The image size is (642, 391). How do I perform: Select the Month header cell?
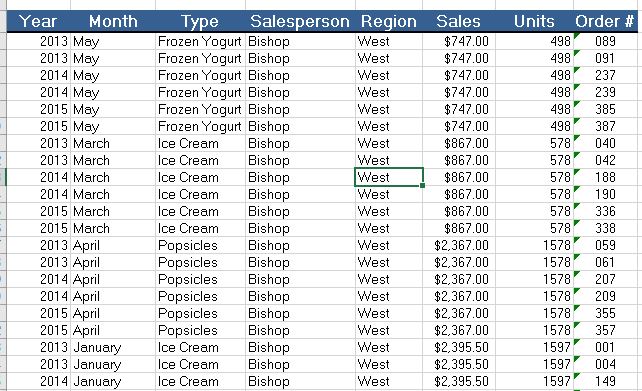(x=113, y=21)
